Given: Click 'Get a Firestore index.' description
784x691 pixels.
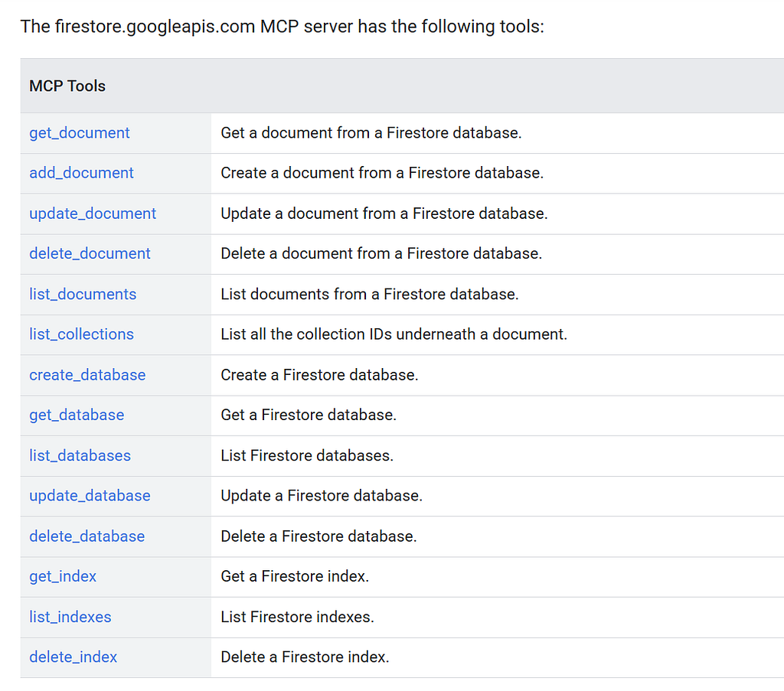Looking at the screenshot, I should click(x=295, y=576).
